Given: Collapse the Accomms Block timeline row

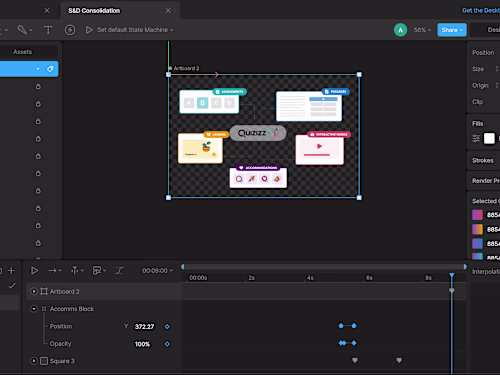Looking at the screenshot, I should coord(34,309).
